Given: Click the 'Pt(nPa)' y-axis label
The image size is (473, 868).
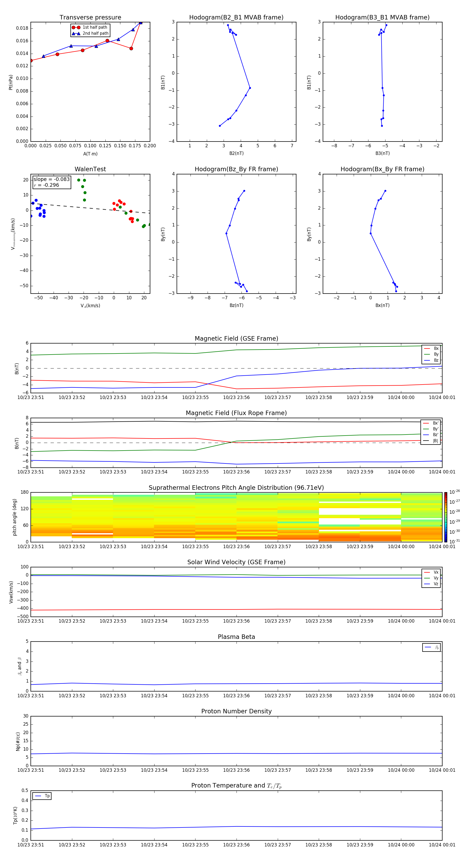Looking at the screenshot, I should (11, 82).
